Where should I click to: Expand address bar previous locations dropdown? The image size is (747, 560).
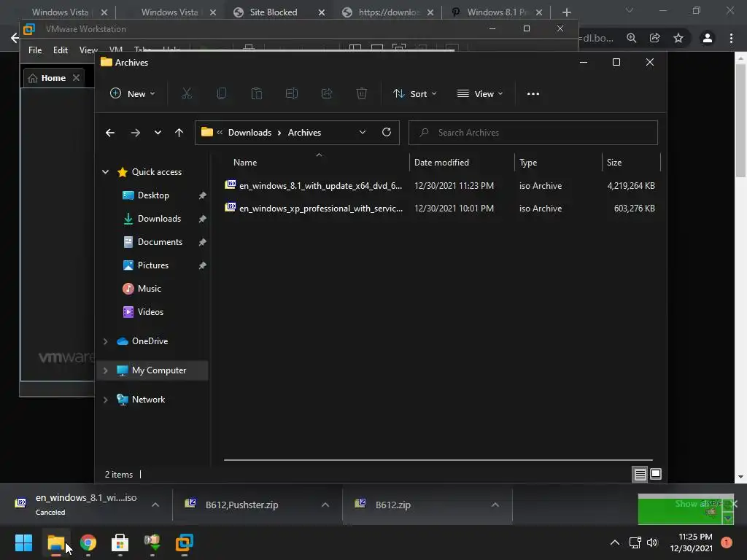363,133
